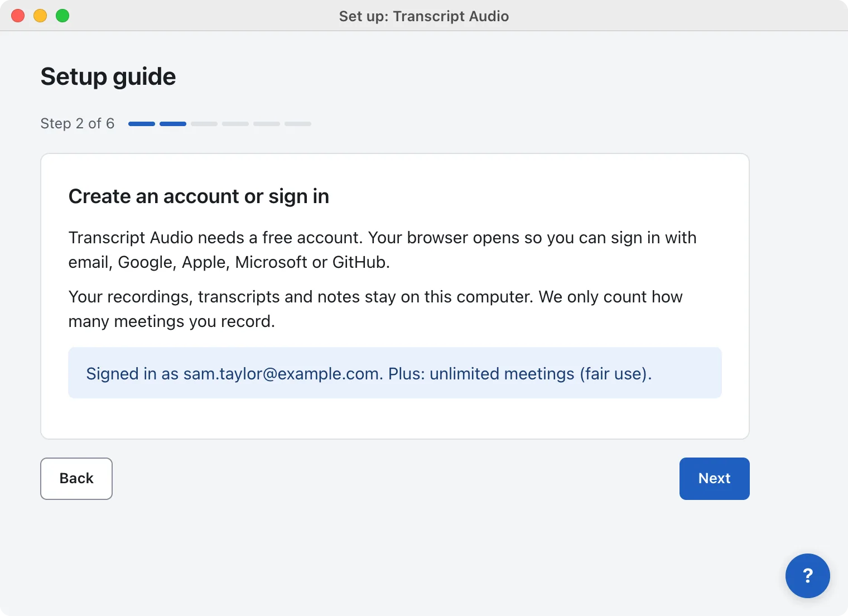Image resolution: width=848 pixels, height=616 pixels.
Task: Click the paragraph starting 'Your recordings, transcripts and notes'
Action: click(375, 309)
